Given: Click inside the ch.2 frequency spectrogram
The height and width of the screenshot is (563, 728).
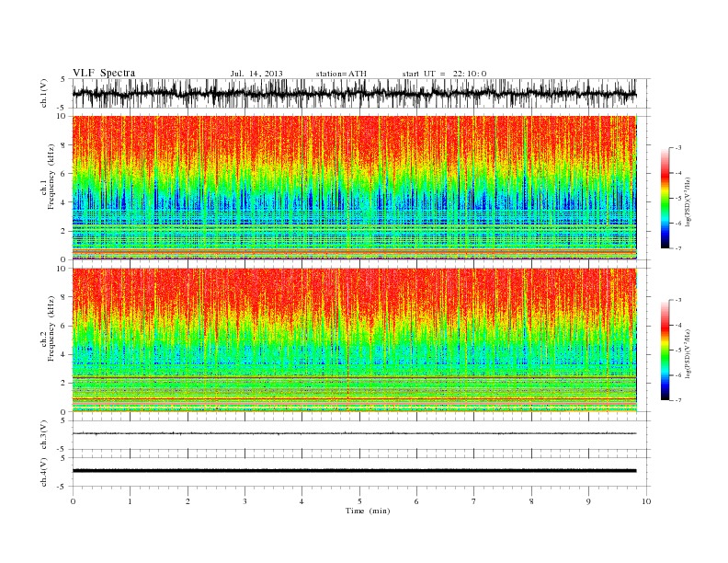Looking at the screenshot, I should click(x=354, y=340).
